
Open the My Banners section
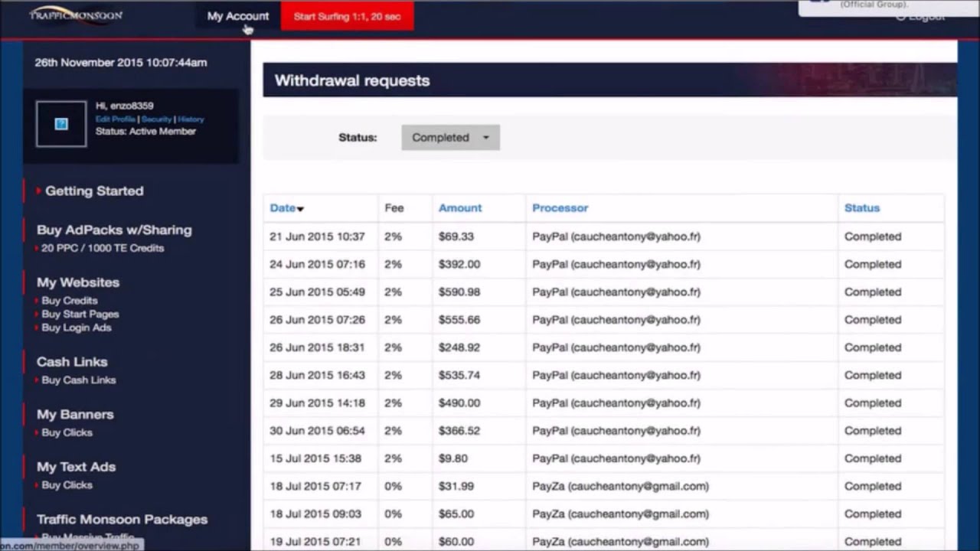75,414
